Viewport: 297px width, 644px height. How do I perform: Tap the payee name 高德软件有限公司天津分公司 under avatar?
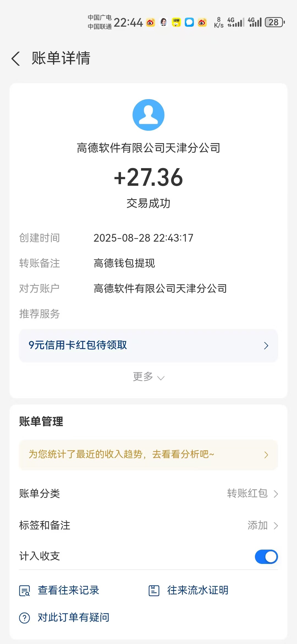click(148, 148)
